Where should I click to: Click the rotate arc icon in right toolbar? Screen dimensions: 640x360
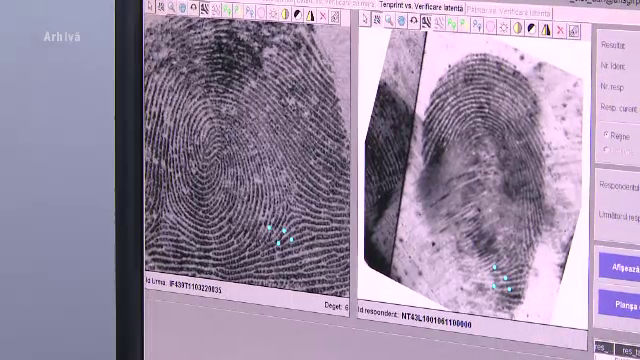413,22
